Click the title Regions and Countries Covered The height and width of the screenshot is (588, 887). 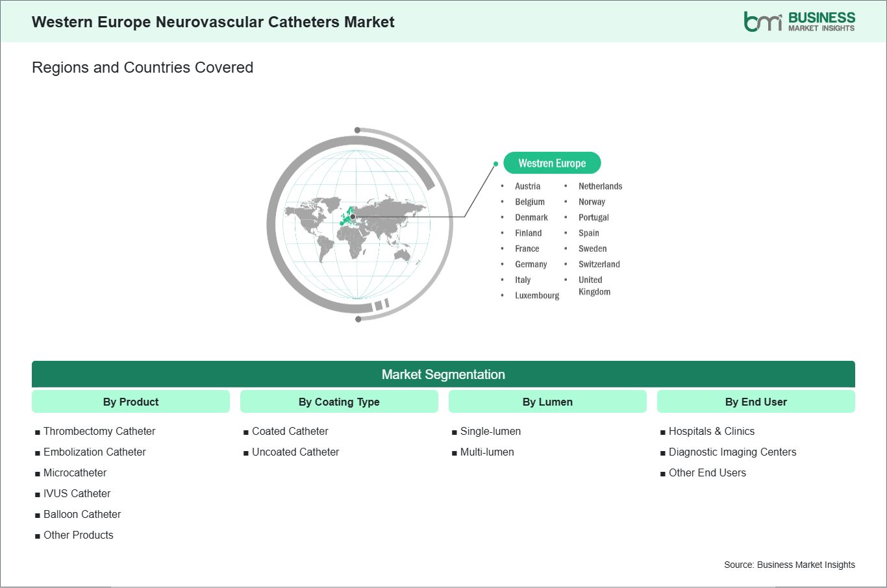[142, 67]
